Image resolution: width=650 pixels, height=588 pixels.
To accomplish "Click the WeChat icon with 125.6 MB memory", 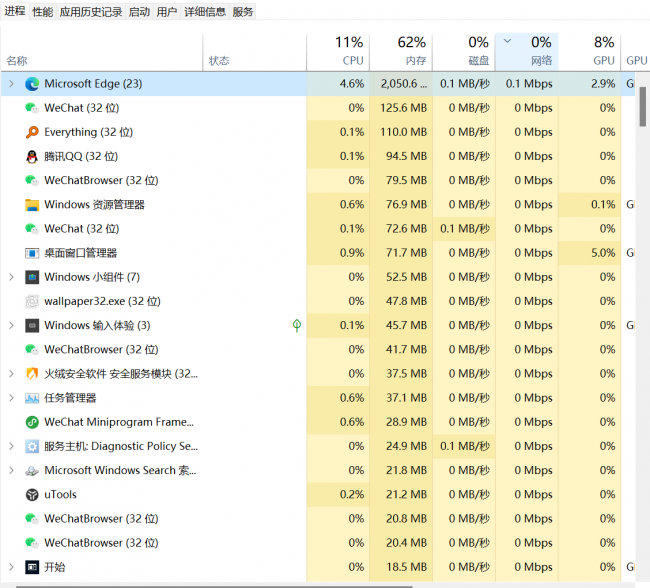I will click(x=32, y=108).
